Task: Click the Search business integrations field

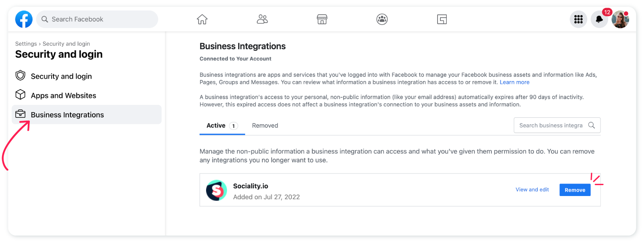Action: tap(557, 125)
